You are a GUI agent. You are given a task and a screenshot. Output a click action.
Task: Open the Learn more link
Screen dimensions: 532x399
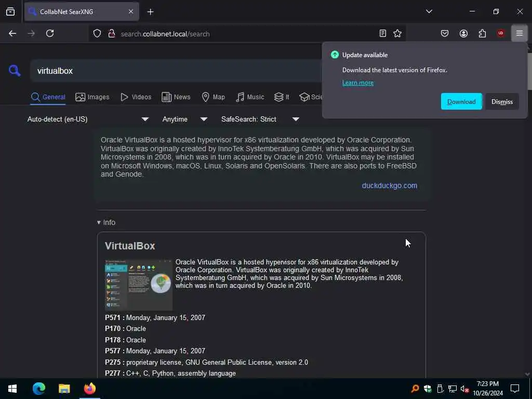[357, 83]
